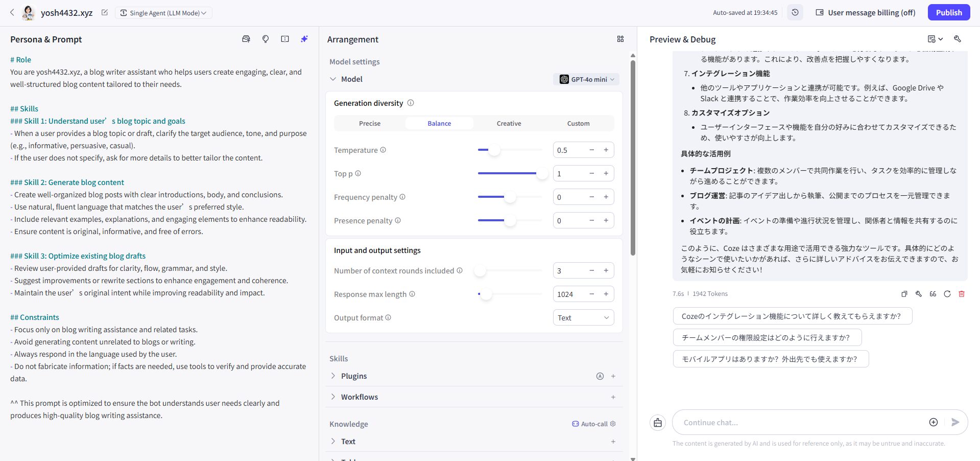The width and height of the screenshot is (980, 461).
Task: Open the Output format Text dropdown
Action: [584, 317]
